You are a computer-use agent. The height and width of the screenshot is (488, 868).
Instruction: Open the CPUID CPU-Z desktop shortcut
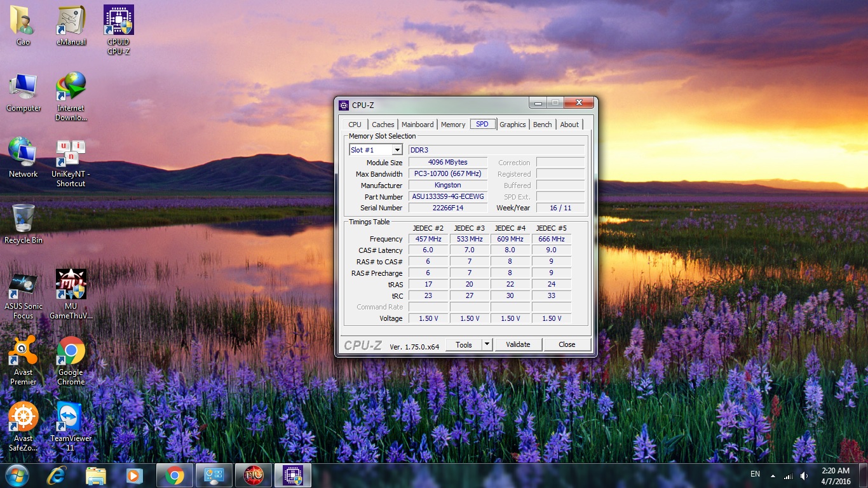pos(118,22)
